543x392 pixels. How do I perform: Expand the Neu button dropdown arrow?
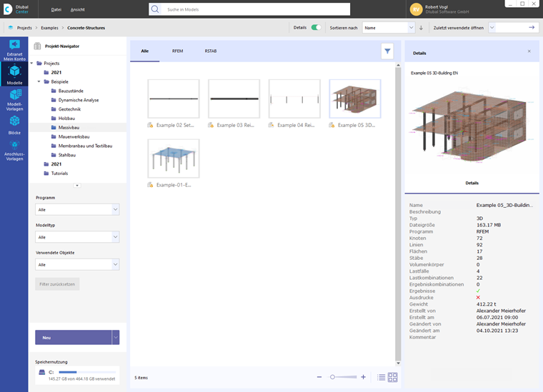pyautogui.click(x=116, y=337)
